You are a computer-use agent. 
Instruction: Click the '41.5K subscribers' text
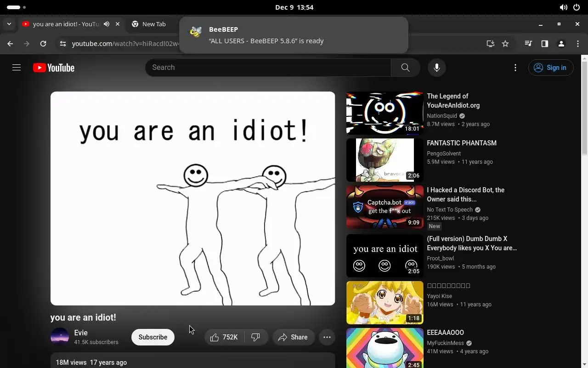pyautogui.click(x=96, y=342)
